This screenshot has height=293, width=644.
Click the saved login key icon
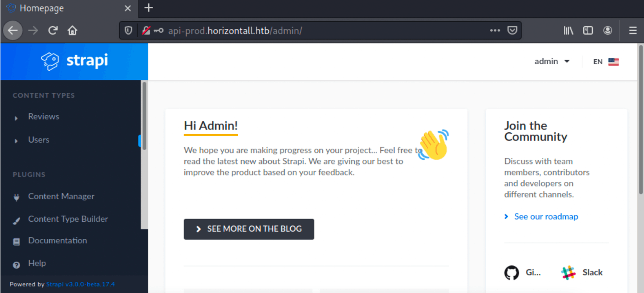coord(159,31)
